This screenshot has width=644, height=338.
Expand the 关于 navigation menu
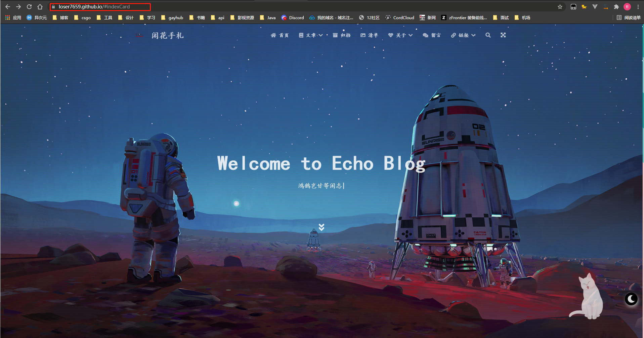[x=400, y=35]
